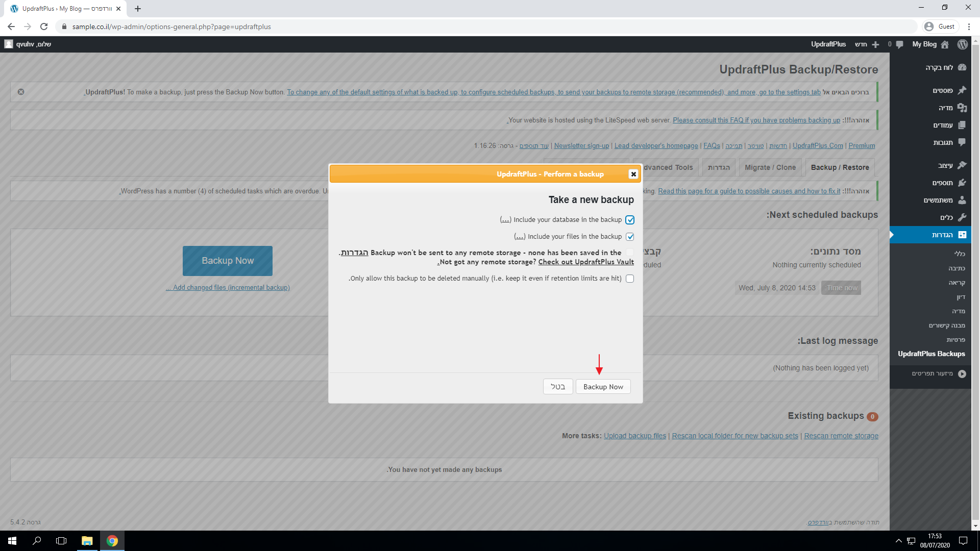Open notification center icon
The width and height of the screenshot is (980, 551).
coord(963,541)
